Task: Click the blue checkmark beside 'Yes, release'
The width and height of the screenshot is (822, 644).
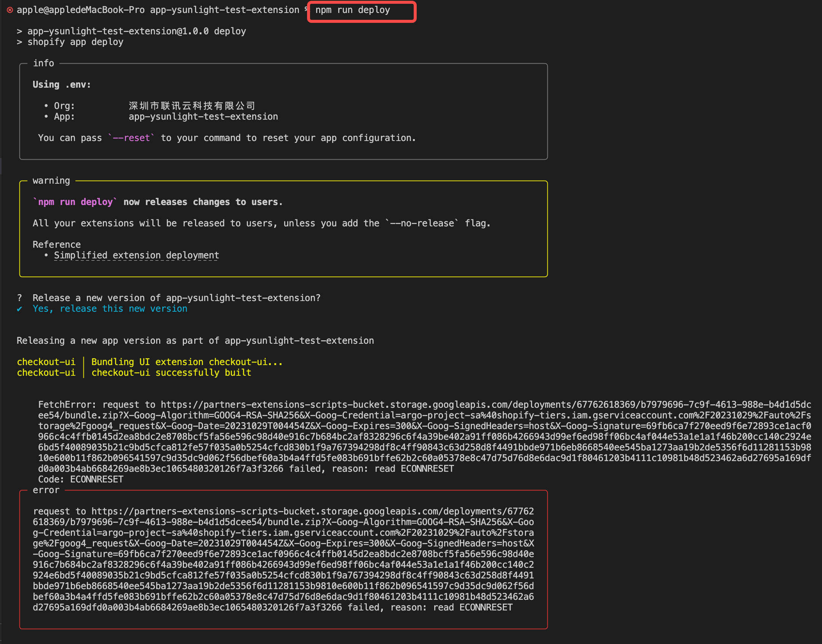Action: pos(19,309)
